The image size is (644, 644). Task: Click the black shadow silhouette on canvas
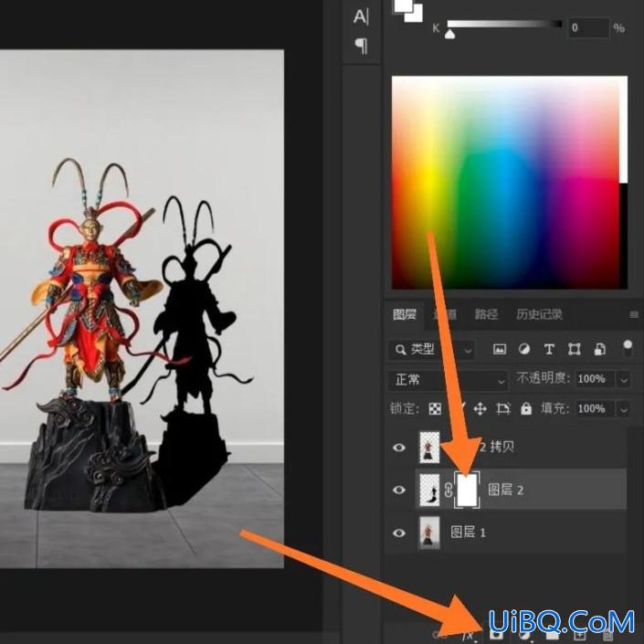coord(193,349)
